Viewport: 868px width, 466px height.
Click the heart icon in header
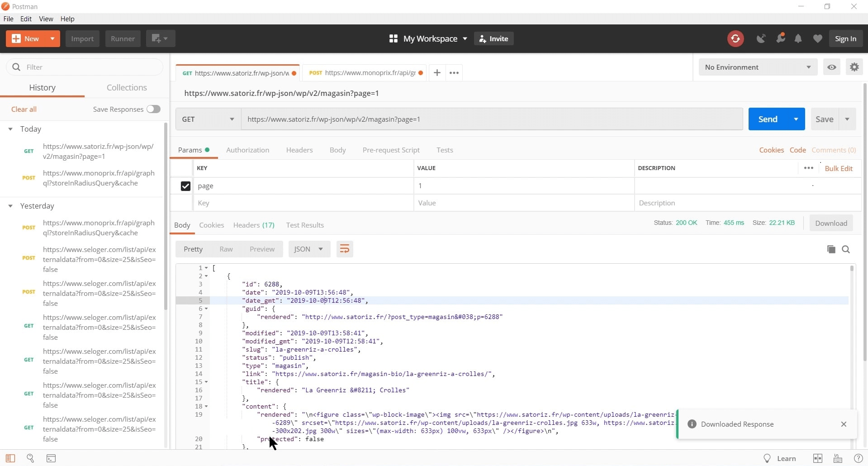(817, 39)
